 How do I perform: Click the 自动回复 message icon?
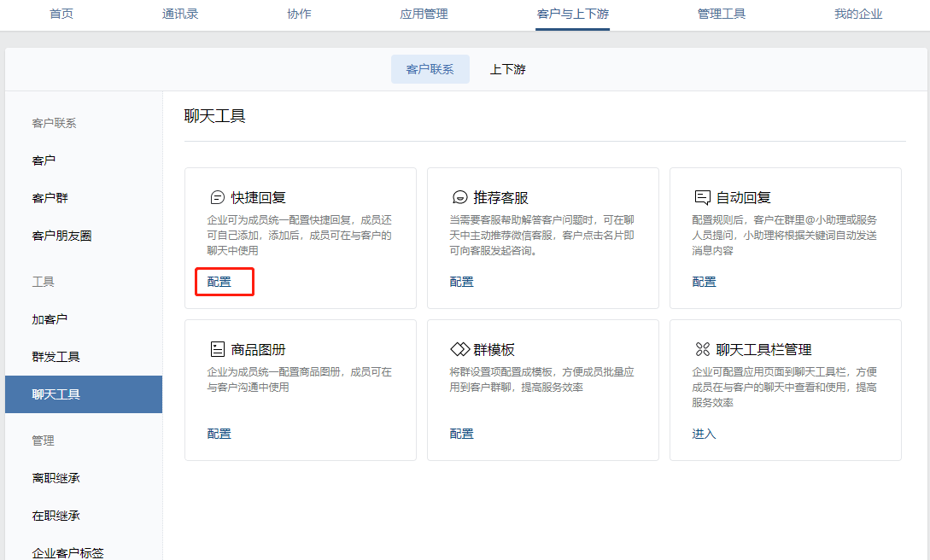click(704, 195)
